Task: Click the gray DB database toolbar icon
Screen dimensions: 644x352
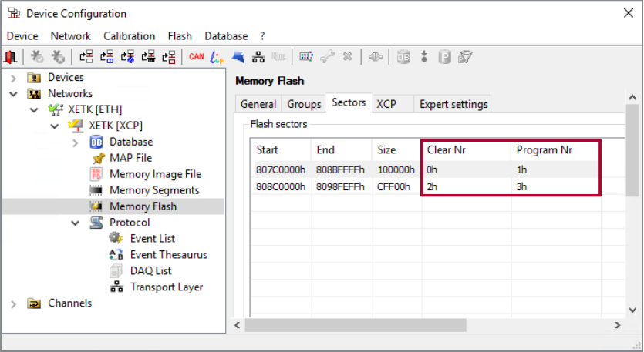Action: coord(403,57)
